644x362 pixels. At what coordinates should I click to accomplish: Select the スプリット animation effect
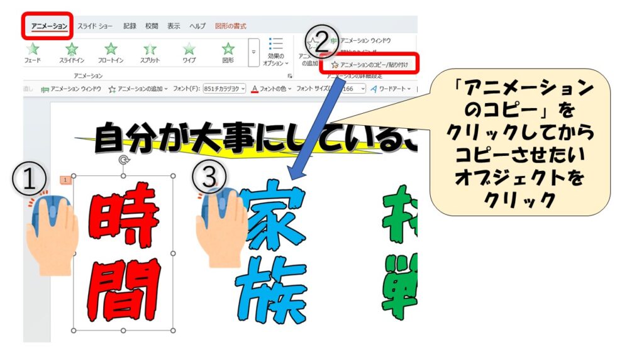pyautogui.click(x=150, y=52)
